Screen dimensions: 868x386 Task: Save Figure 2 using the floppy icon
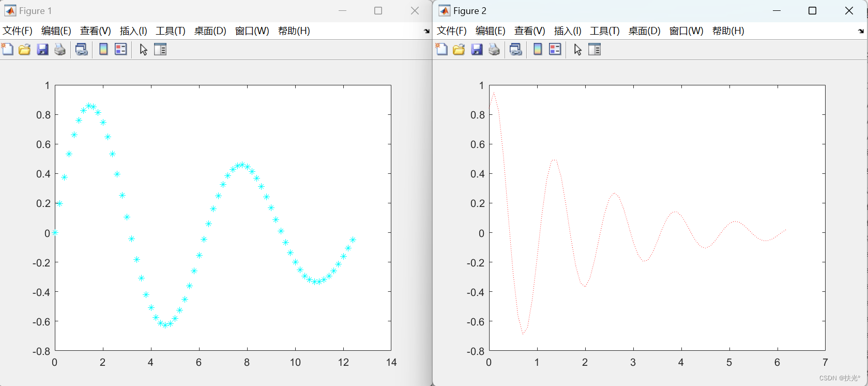pyautogui.click(x=477, y=49)
